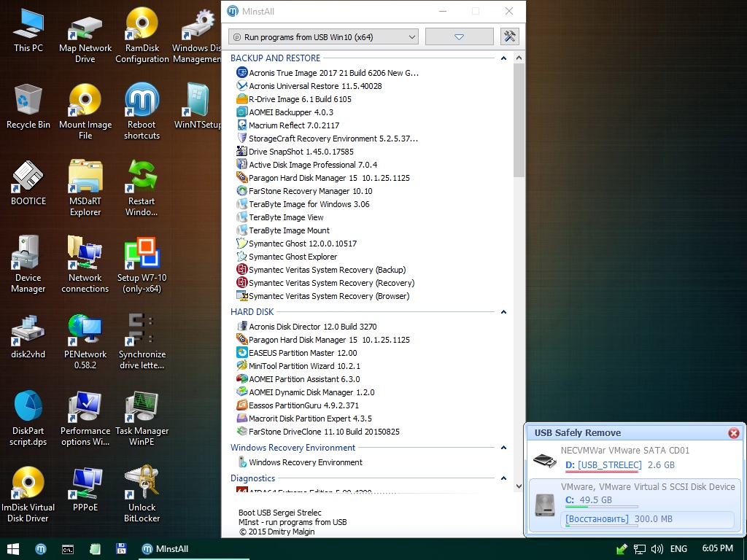The image size is (747, 560).
Task: Collapse Windows Recovery Environment section header
Action: 503,448
